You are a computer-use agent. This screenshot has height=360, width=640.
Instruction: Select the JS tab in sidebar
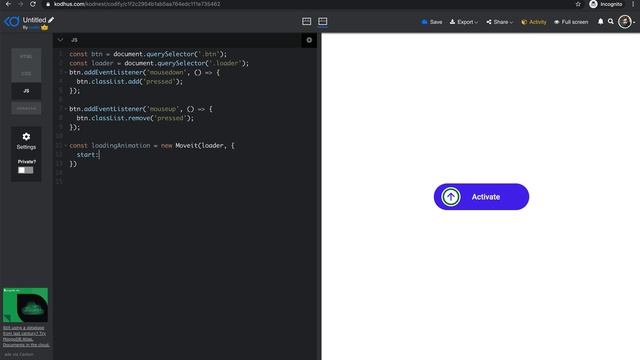(x=26, y=91)
